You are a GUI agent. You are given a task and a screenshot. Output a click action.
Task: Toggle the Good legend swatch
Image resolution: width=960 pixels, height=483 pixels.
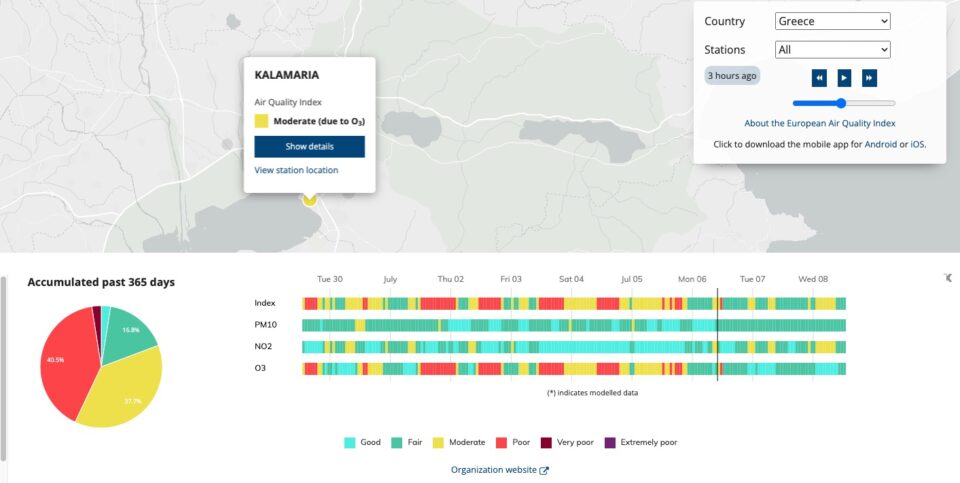pos(350,442)
